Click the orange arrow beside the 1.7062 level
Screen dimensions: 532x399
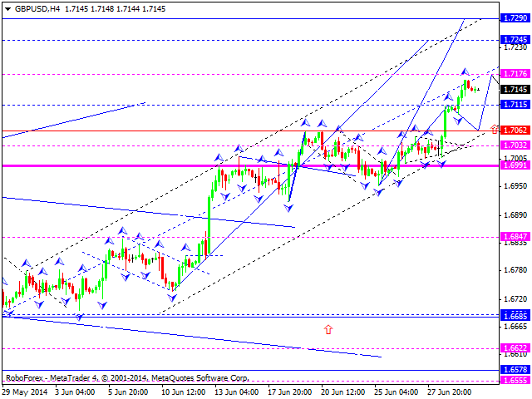click(495, 130)
